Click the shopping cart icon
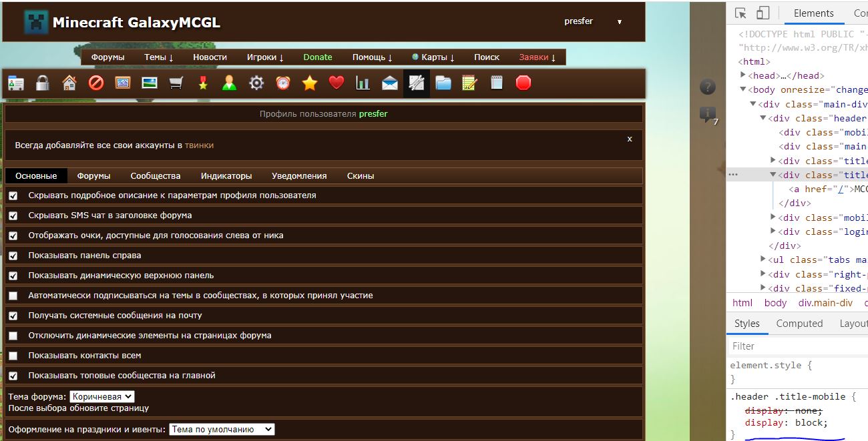This screenshot has height=441, width=868. click(176, 83)
